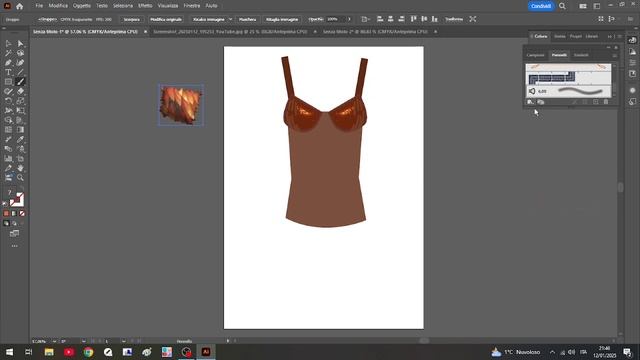Switch to the Campioni tab
The image size is (640, 360).
click(536, 55)
